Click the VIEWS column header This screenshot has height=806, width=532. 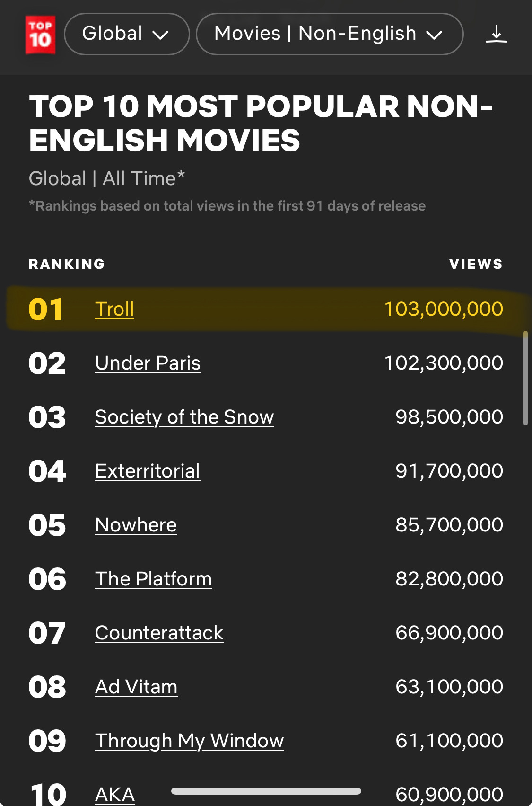coord(476,264)
